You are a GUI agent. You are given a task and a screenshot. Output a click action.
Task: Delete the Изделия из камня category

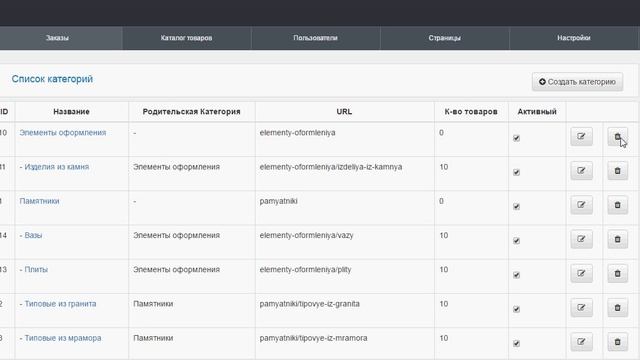pos(618,171)
